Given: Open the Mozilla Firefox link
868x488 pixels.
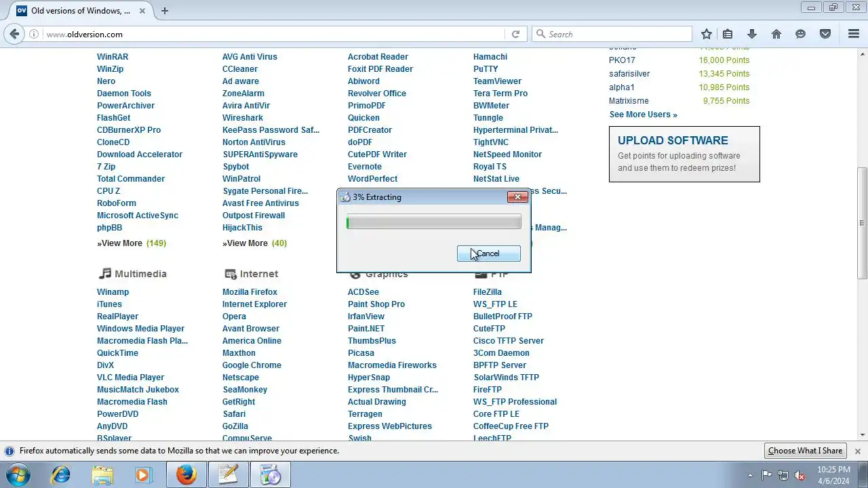Looking at the screenshot, I should click(250, 292).
